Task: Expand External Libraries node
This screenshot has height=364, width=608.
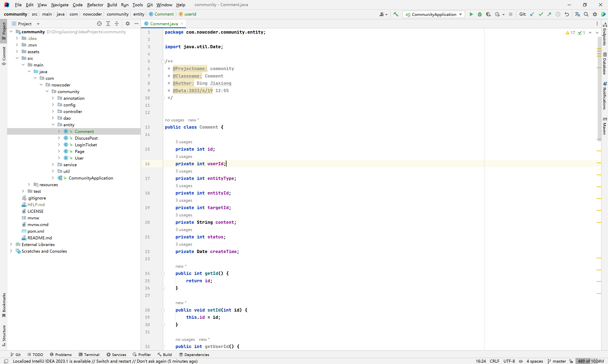Action: [11, 244]
